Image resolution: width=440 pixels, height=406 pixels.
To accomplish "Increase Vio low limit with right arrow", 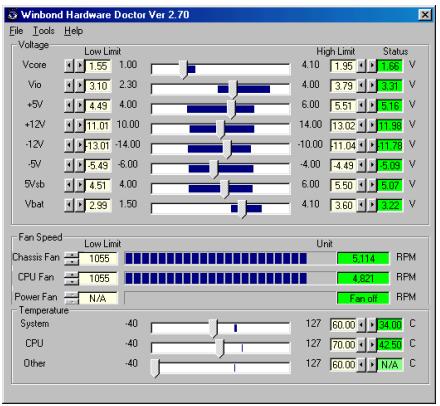I will tap(80, 86).
